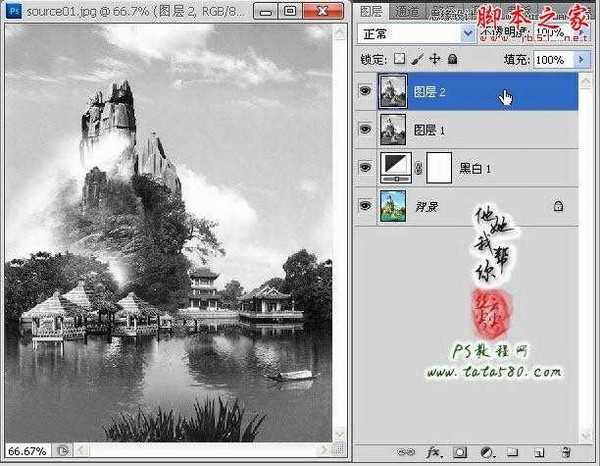The width and height of the screenshot is (600, 466).
Task: Click the 背景 layer color thumbnail
Action: 393,206
